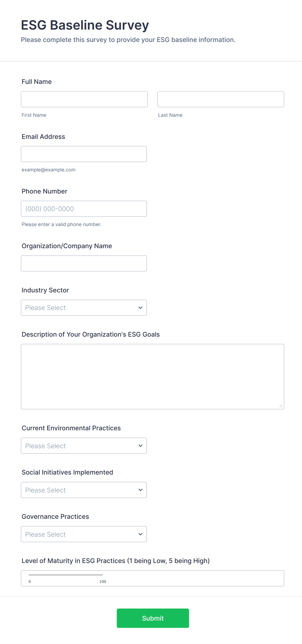Open the Social Initiatives Implemented dropdown
Image resolution: width=302 pixels, height=644 pixels.
[84, 490]
